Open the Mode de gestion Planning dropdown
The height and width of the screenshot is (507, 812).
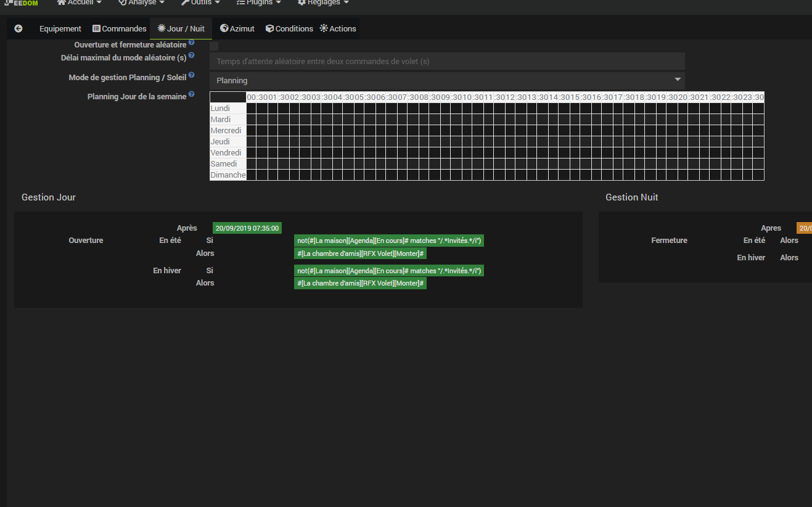447,80
